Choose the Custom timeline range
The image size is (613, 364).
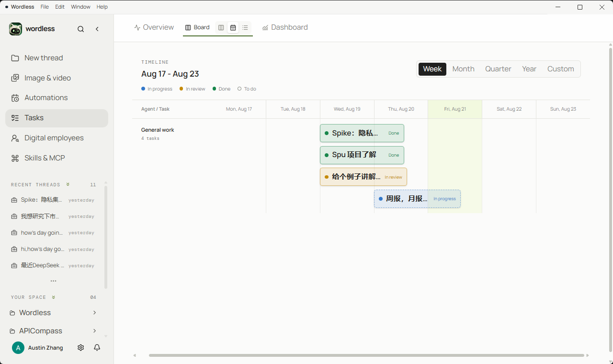point(561,69)
